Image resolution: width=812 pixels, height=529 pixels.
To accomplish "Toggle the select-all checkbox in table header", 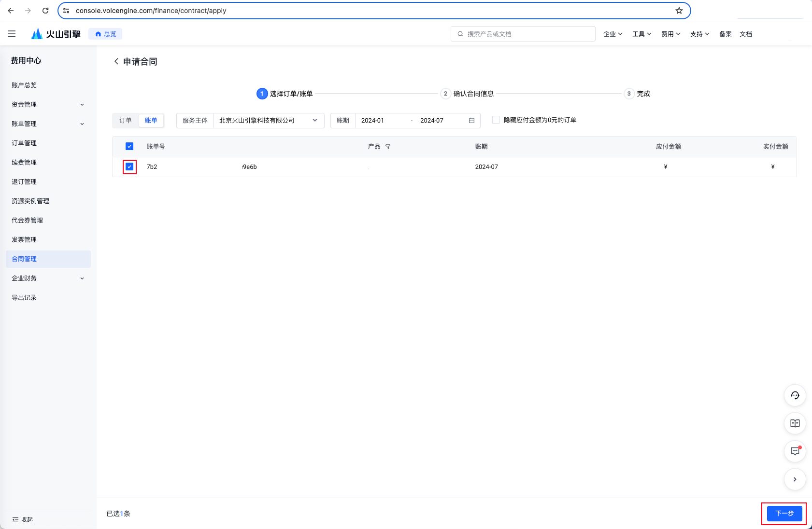I will click(x=129, y=146).
